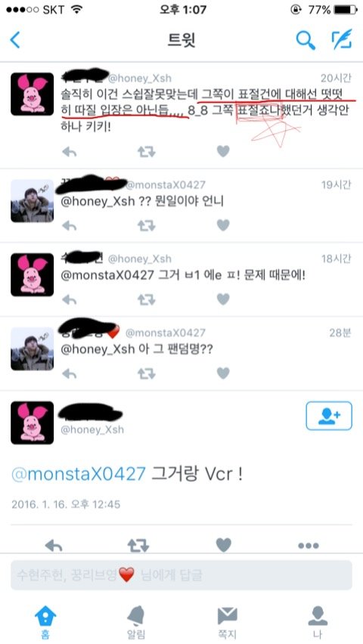Screen dimensions: 363x644
Task: Open the 나 profile tab
Action: 318,623
